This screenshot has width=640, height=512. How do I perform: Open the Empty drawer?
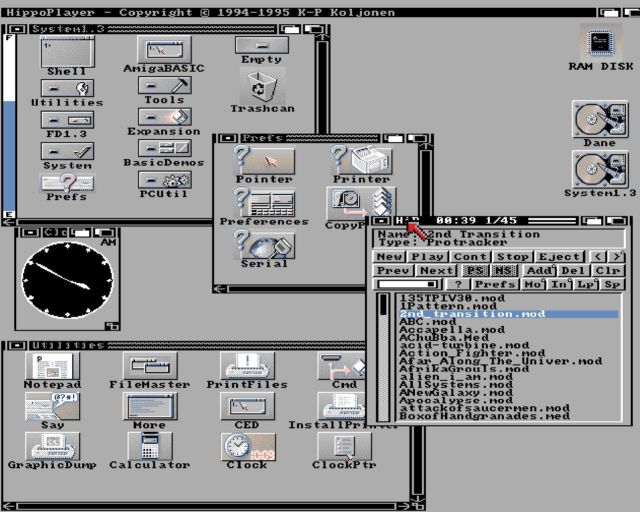point(262,45)
